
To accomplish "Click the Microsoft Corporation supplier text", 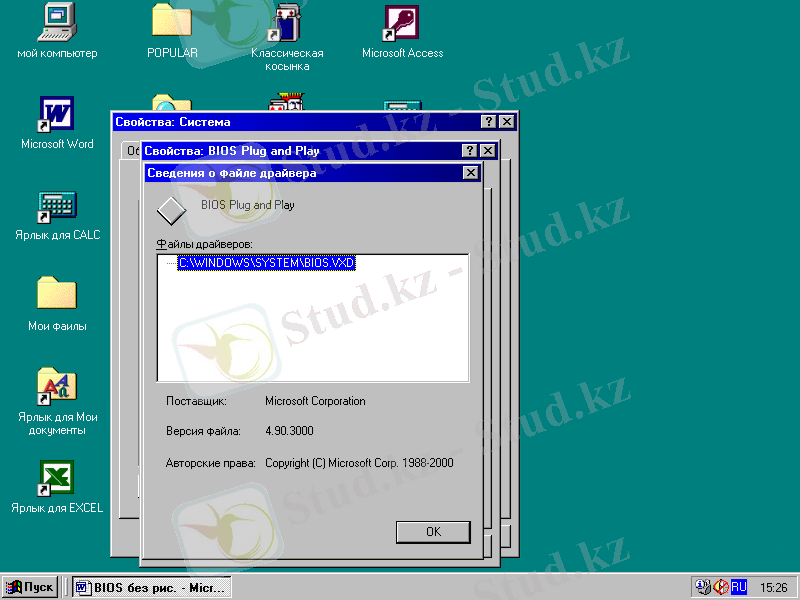I will pos(315,401).
